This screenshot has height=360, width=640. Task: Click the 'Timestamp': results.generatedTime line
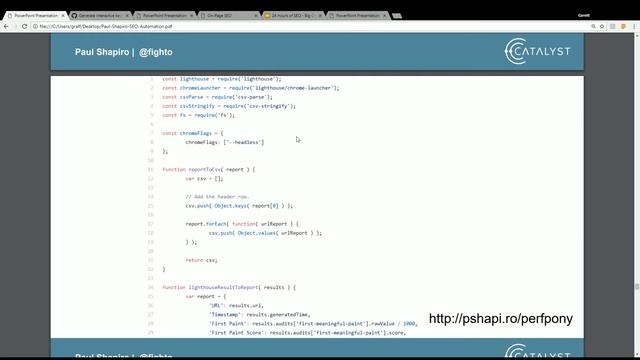(259, 315)
